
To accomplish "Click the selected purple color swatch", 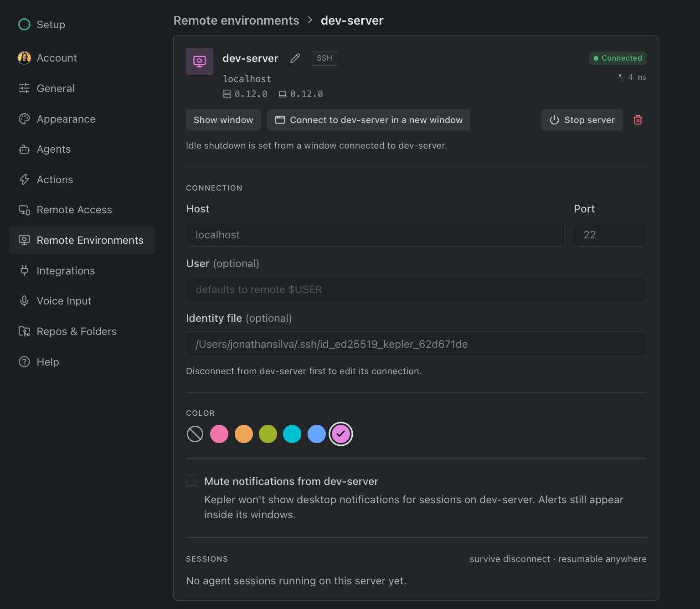I will [341, 434].
